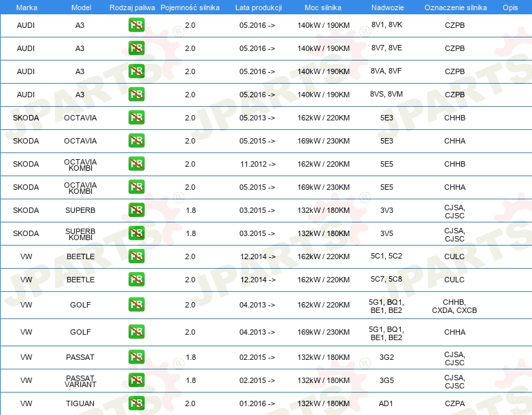Click body code 3V3
This screenshot has height=415, width=532.
(x=386, y=210)
